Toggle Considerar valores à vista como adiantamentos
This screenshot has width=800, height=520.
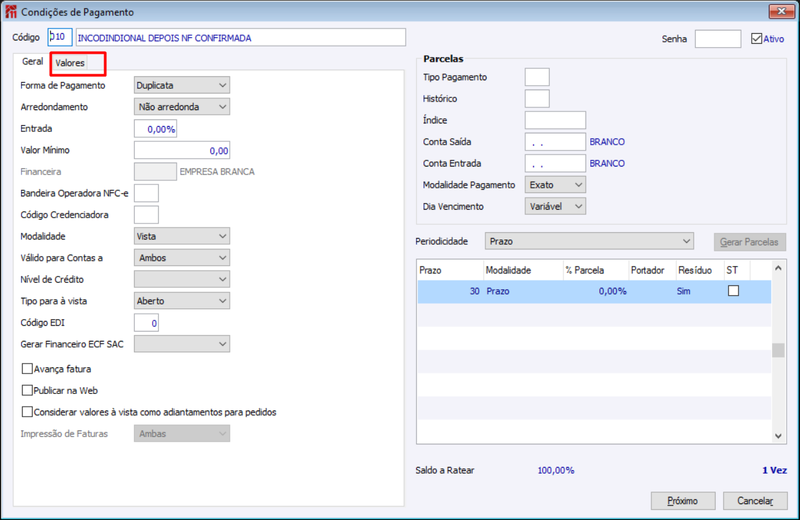pos(27,412)
